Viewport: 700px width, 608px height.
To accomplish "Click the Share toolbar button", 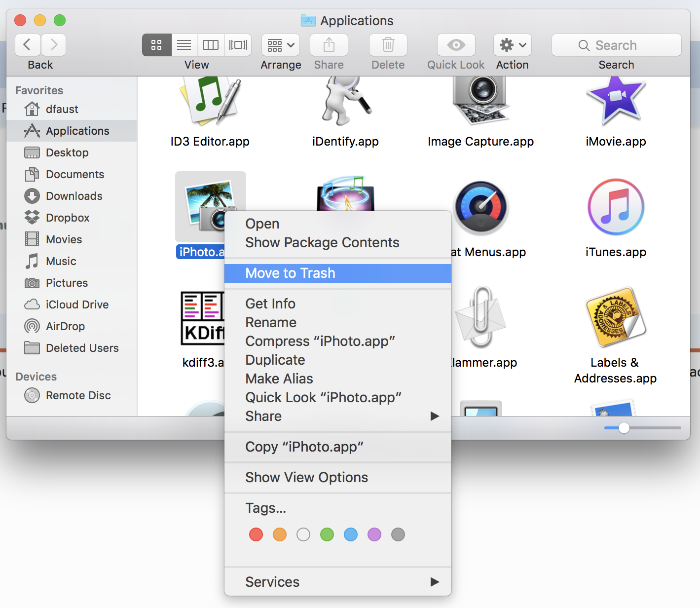I will 329,45.
